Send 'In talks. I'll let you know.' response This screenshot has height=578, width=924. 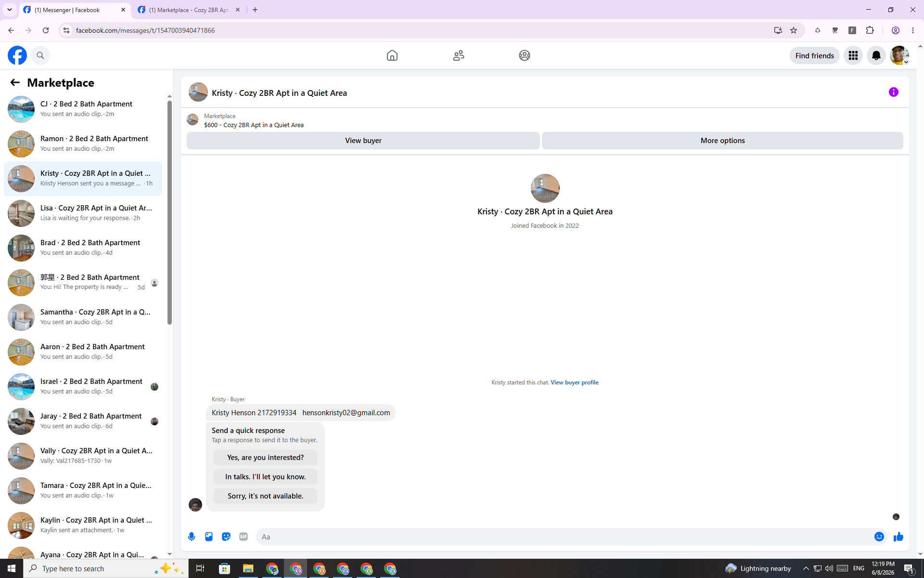(265, 477)
